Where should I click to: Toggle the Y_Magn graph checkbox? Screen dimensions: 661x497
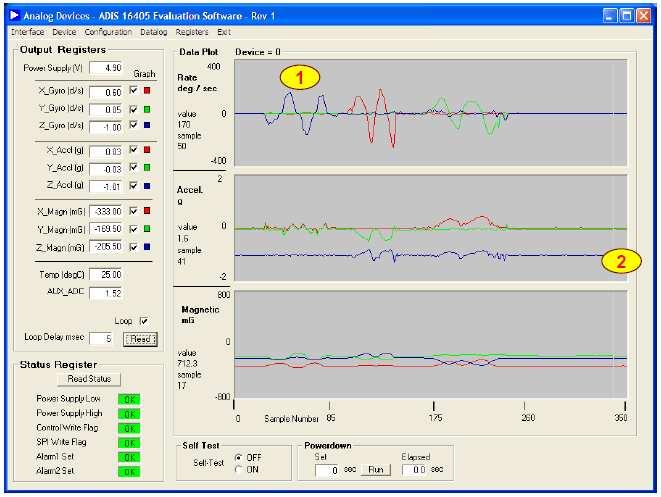tap(134, 229)
